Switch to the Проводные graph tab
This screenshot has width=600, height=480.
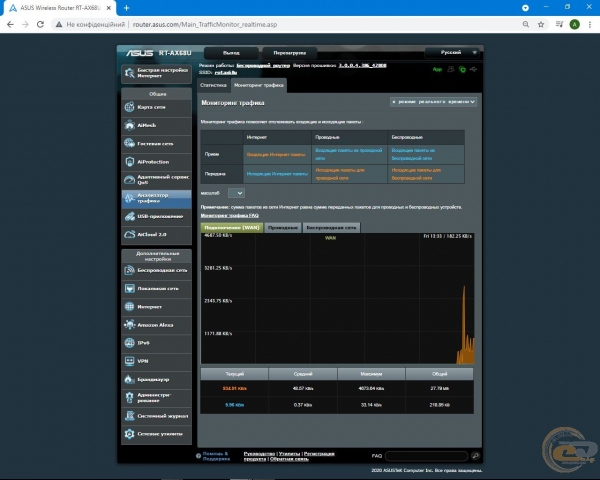(283, 228)
